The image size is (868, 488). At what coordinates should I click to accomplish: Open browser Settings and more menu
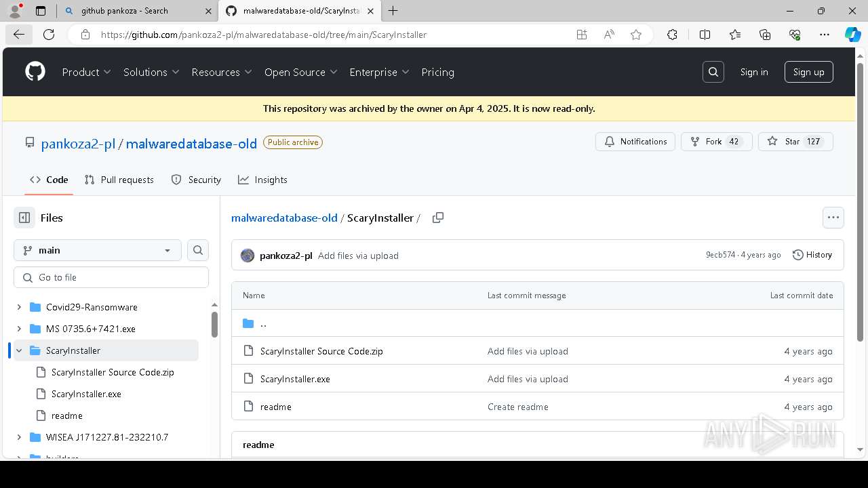coord(825,35)
